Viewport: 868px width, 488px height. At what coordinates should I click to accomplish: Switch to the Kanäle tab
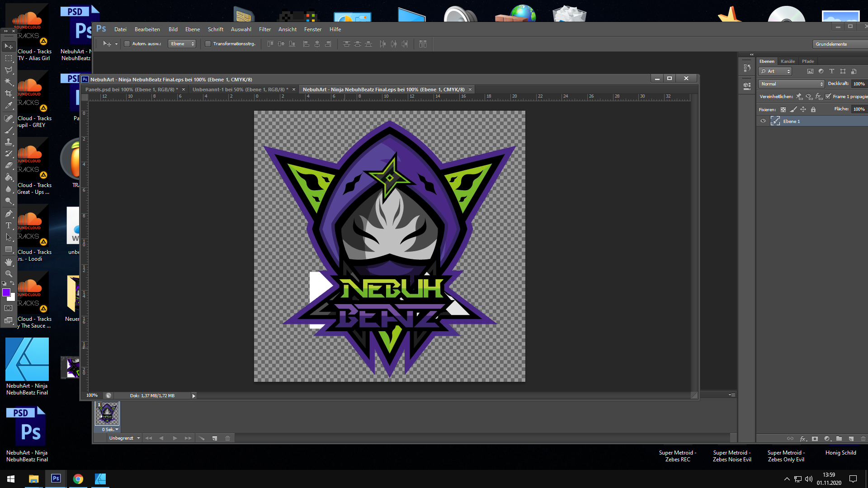[788, 61]
